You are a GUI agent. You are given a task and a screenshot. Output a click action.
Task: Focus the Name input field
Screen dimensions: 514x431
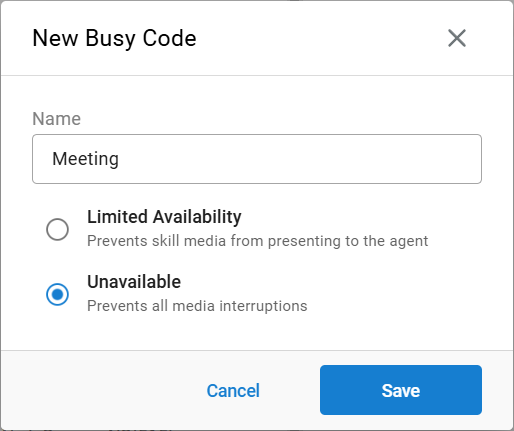click(x=257, y=159)
